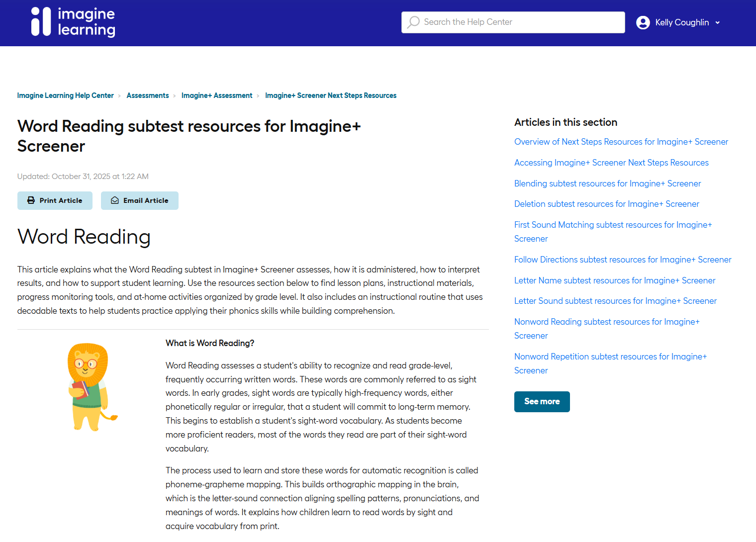Image resolution: width=756 pixels, height=542 pixels.
Task: Click the Email Article button
Action: coord(139,200)
